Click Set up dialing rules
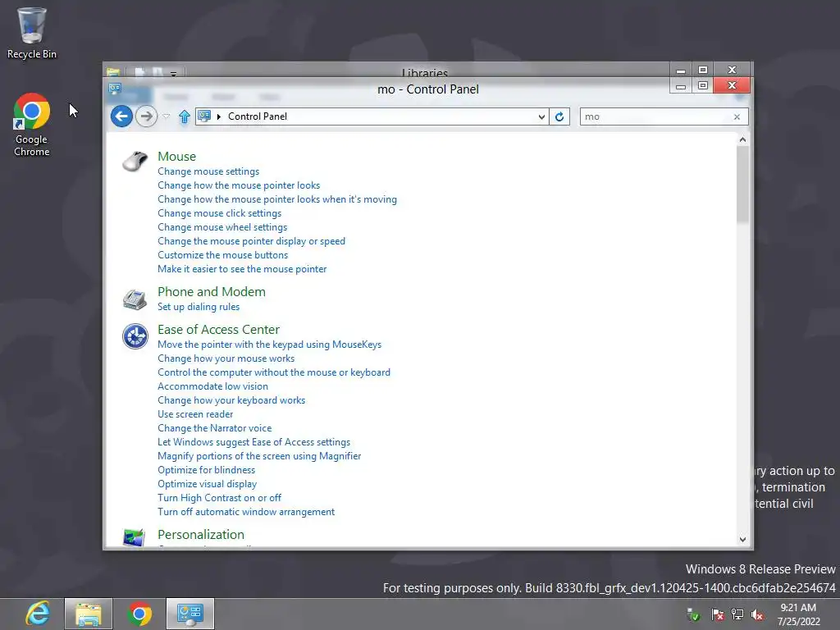The image size is (840, 630). 199,307
